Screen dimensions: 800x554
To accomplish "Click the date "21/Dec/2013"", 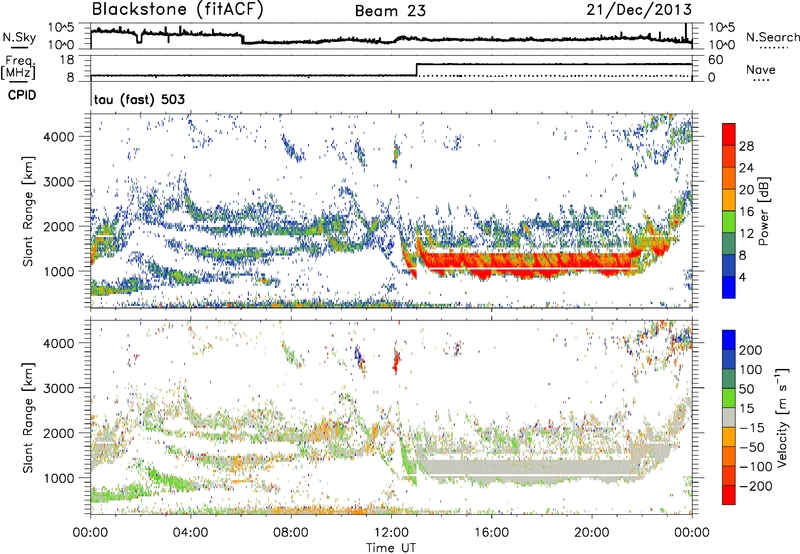I will (x=639, y=9).
